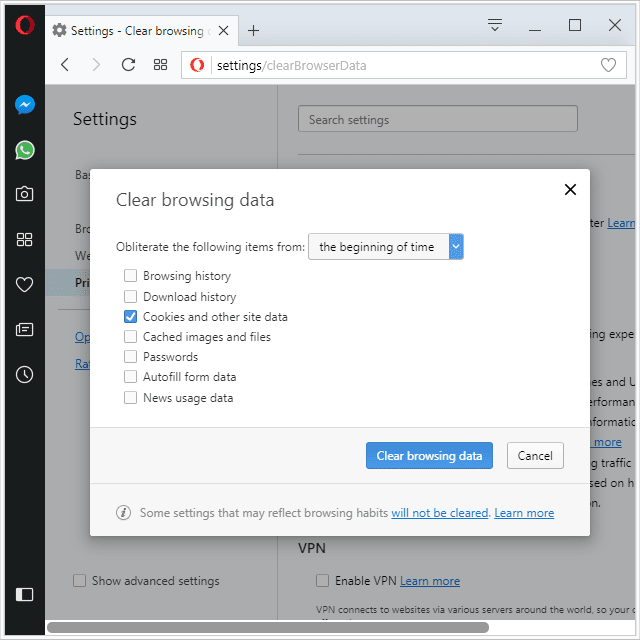Open Personal News in the sidebar
The image size is (640, 640).
coord(24,329)
